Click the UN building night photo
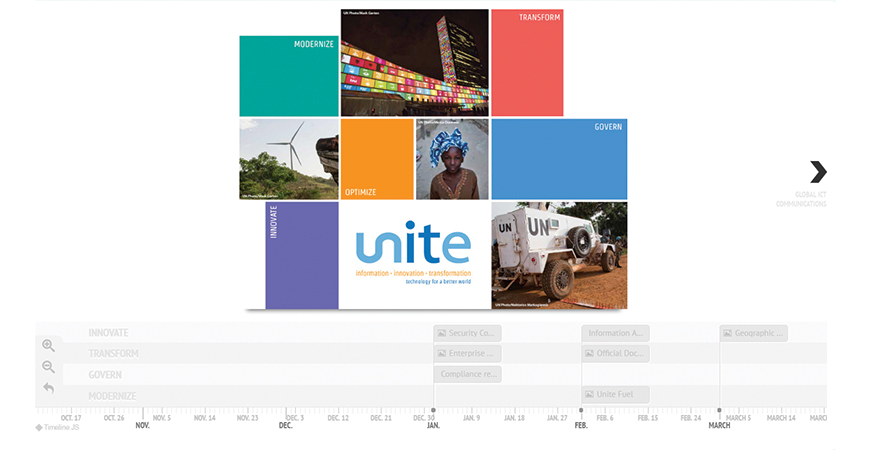This screenshot has width=870, height=450. coord(415,63)
